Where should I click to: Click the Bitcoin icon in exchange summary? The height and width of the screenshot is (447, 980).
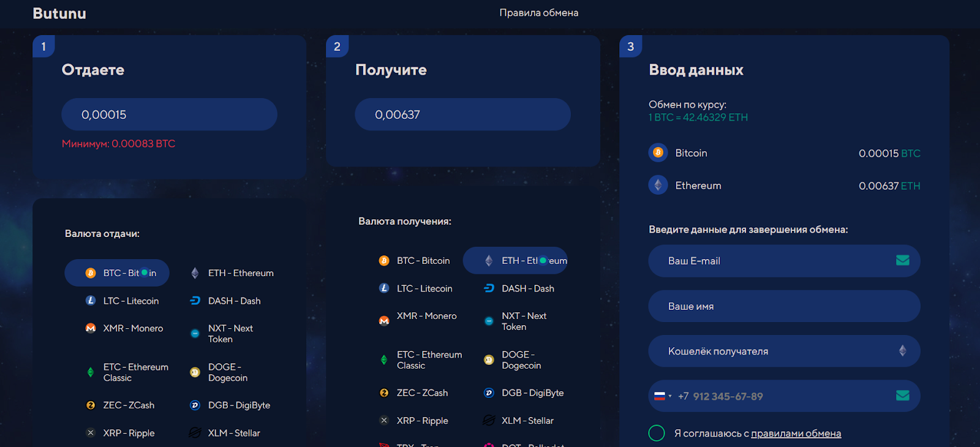pyautogui.click(x=658, y=152)
